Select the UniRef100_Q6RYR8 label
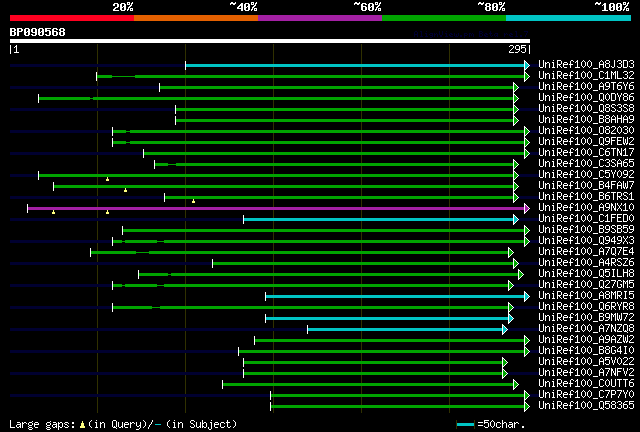This screenshot has width=640, height=432. (586, 307)
